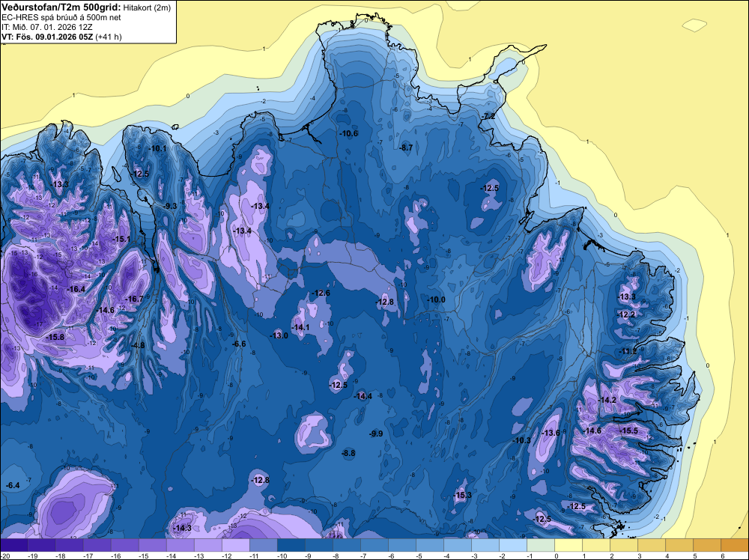Click the 'Hitakort (2m)' header label

[147, 7]
